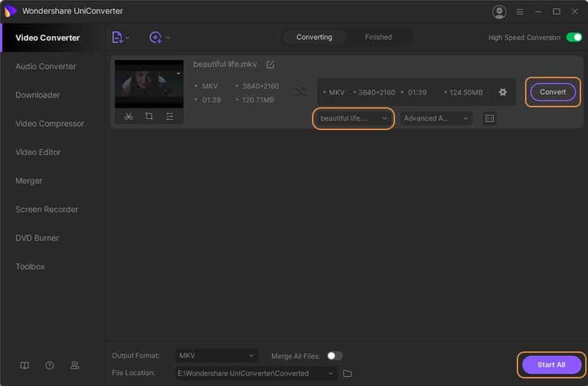Click the 120.71MB source size text
The height and width of the screenshot is (386, 588).
pyautogui.click(x=258, y=100)
